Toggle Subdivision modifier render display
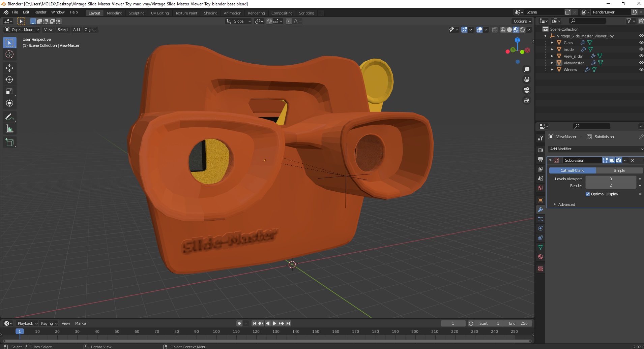This screenshot has height=349, width=644. pyautogui.click(x=619, y=160)
